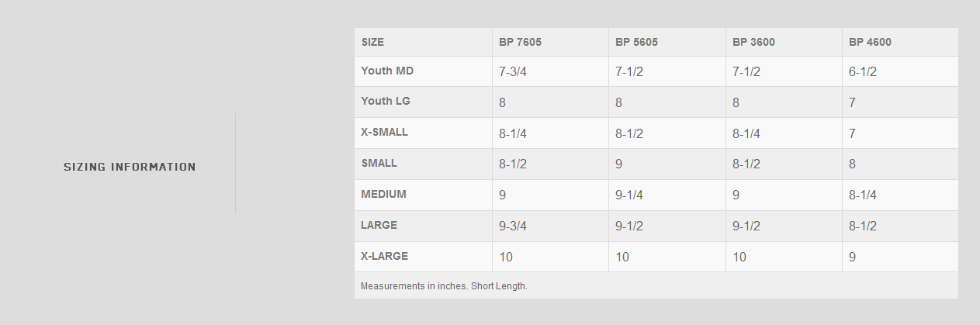Click the 9 X-LARGE BP 4600 cell
Viewport: 980px width, 325px height.
click(x=853, y=258)
